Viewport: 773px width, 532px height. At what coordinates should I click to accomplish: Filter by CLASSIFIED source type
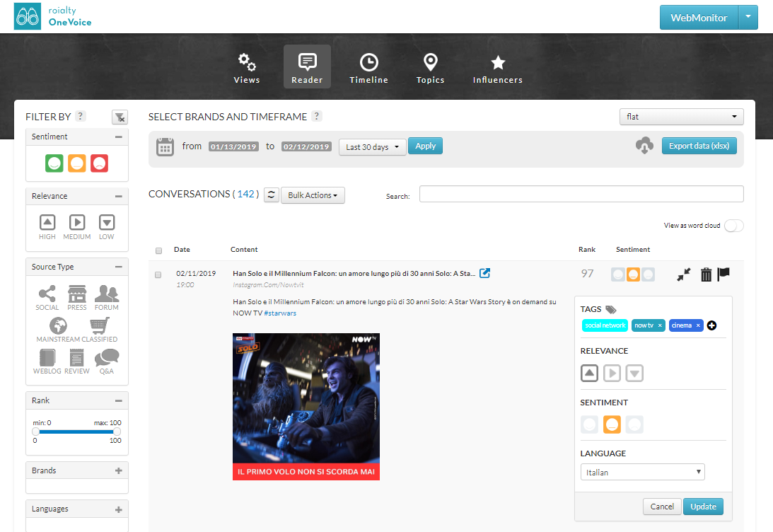coord(100,330)
